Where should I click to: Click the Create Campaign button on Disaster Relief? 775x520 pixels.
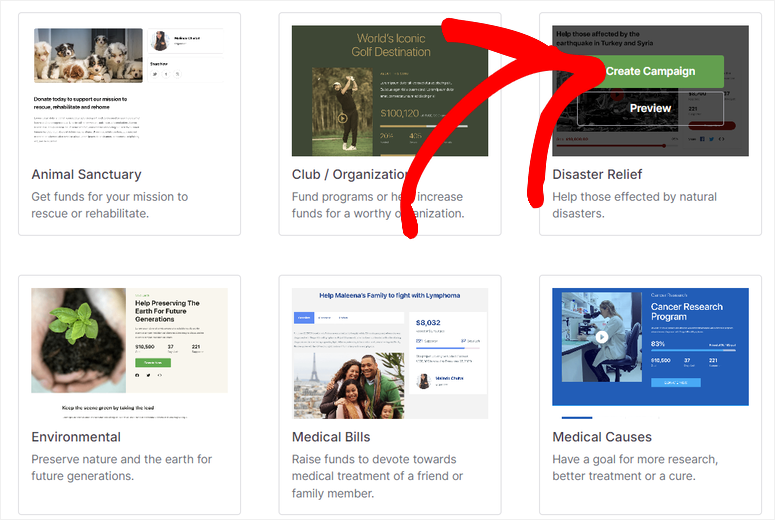coord(650,71)
